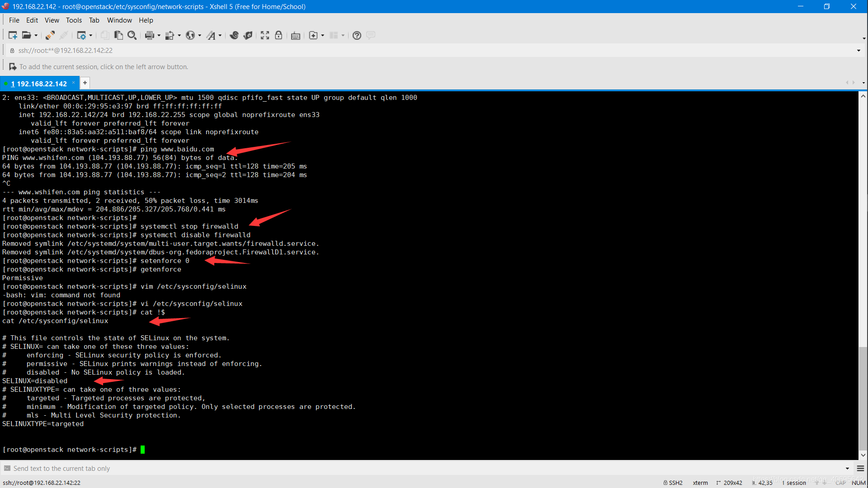Click the Print icon
Screen dimensions: 868x488
(150, 35)
